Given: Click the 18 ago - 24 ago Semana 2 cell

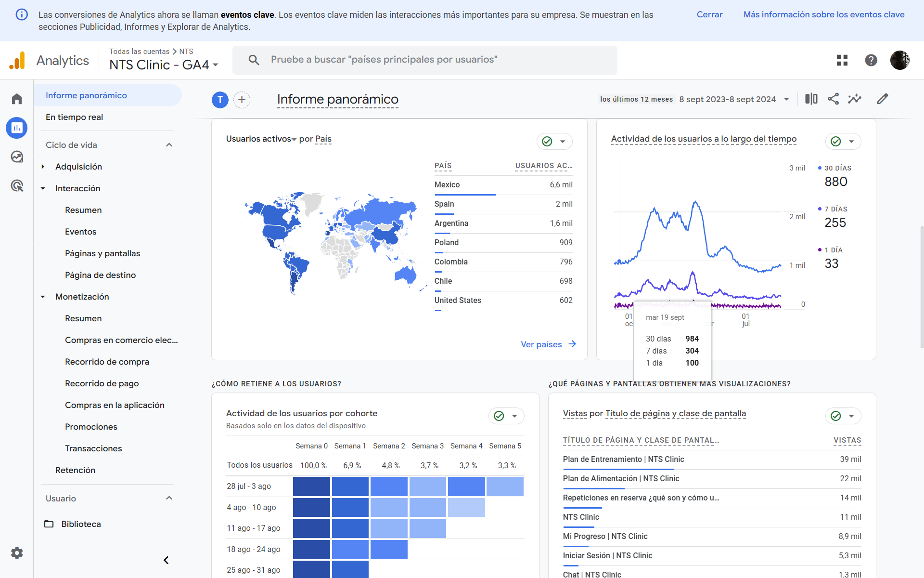Looking at the screenshot, I should [x=389, y=549].
